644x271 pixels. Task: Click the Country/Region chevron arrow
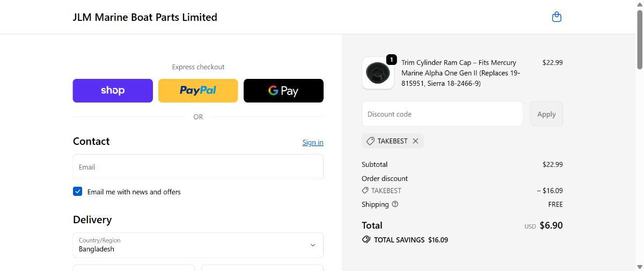point(313,245)
